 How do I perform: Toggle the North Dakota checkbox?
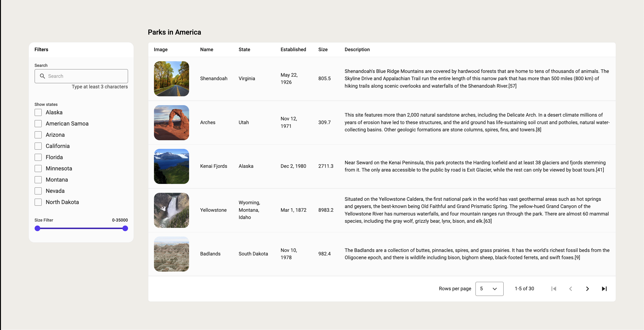point(38,202)
